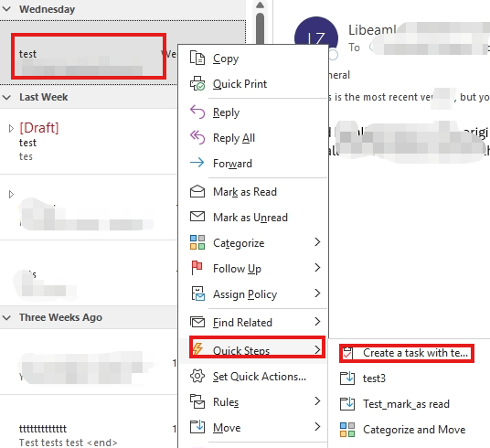Image resolution: width=490 pixels, height=448 pixels.
Task: Open the Categorize submenu arrow
Action: coord(317,242)
